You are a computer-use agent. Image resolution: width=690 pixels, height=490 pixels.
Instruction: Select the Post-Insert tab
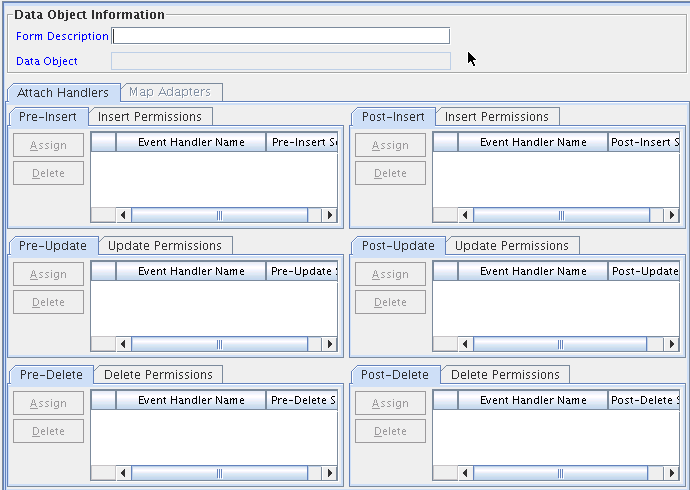[x=393, y=117]
